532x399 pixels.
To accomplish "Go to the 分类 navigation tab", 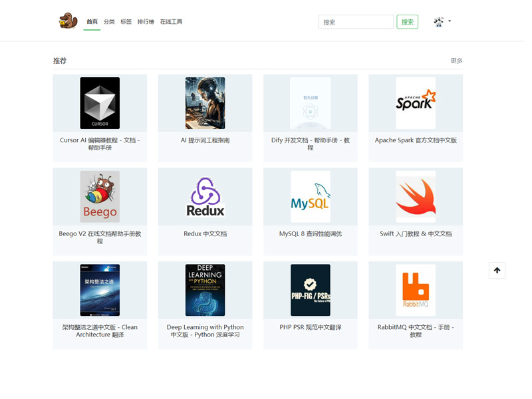I will [x=109, y=22].
